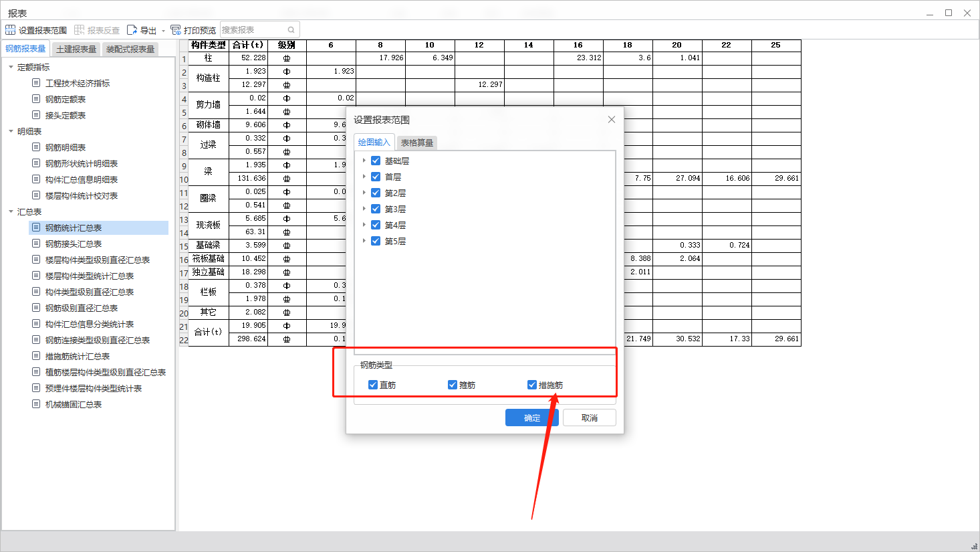Click the 取消 button

pyautogui.click(x=590, y=418)
